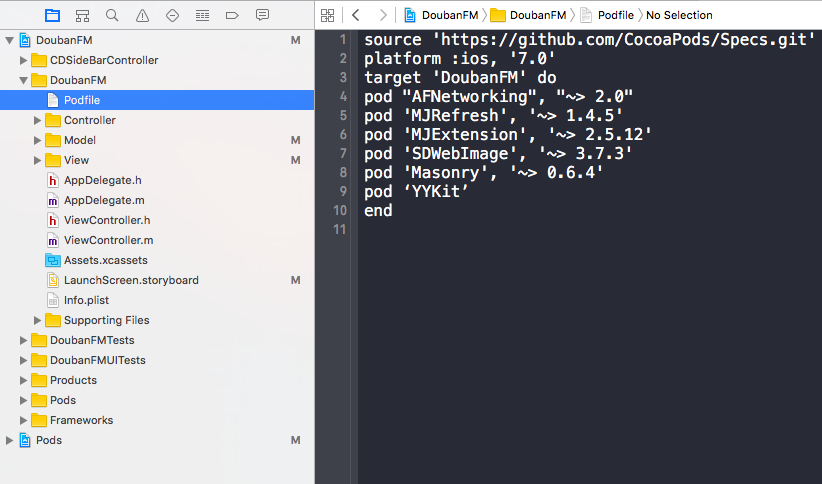
Task: Select the Frameworks folder row
Action: 157,420
